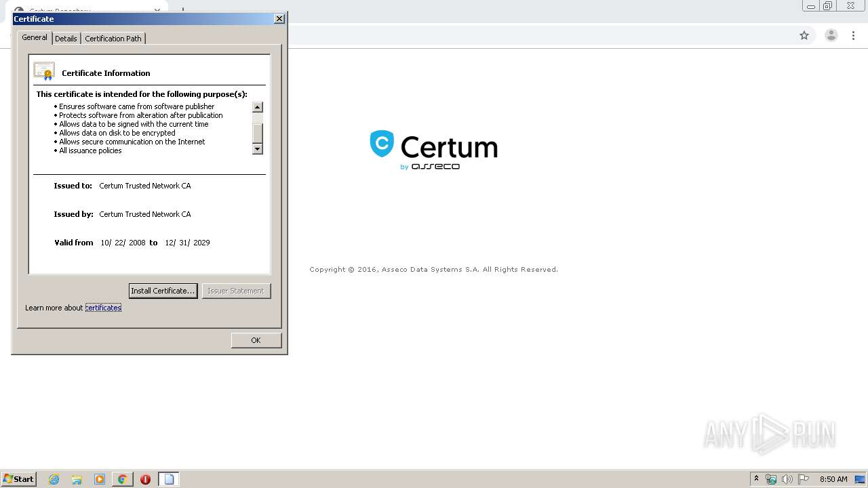
Task: Open Windows Explorer from the taskbar
Action: click(77, 479)
